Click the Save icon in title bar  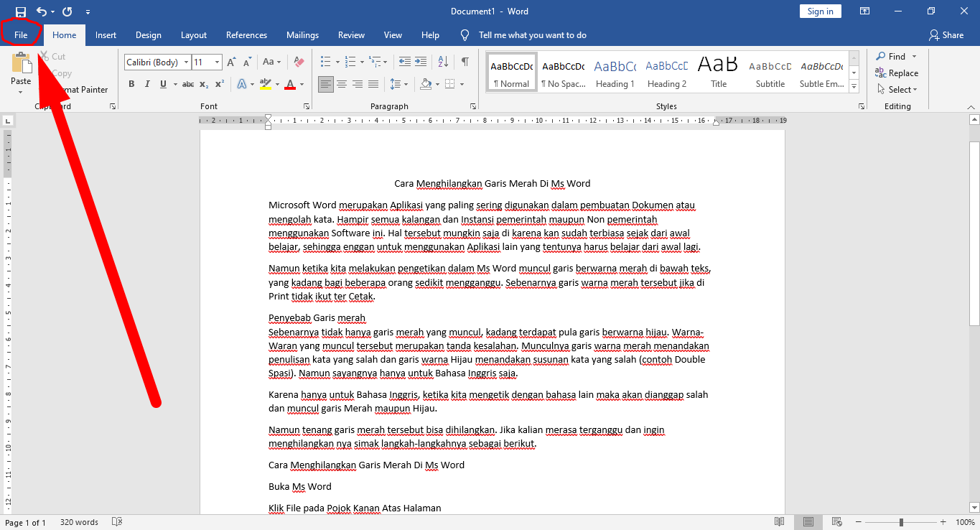point(20,11)
